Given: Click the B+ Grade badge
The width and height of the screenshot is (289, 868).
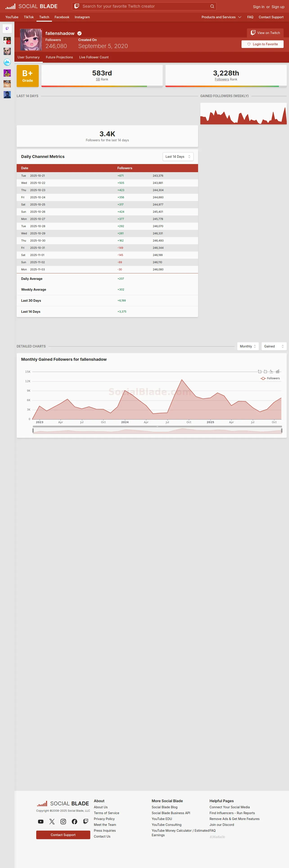Looking at the screenshot, I should pos(28,76).
